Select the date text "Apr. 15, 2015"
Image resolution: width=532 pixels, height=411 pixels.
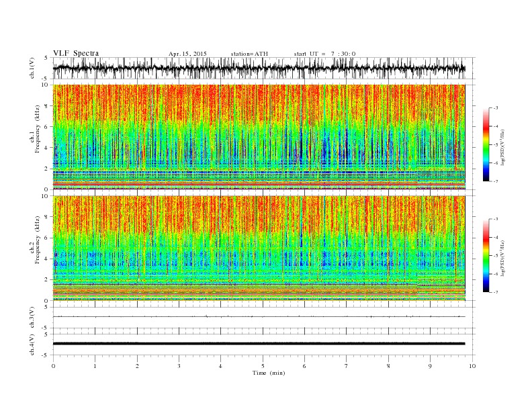click(187, 54)
